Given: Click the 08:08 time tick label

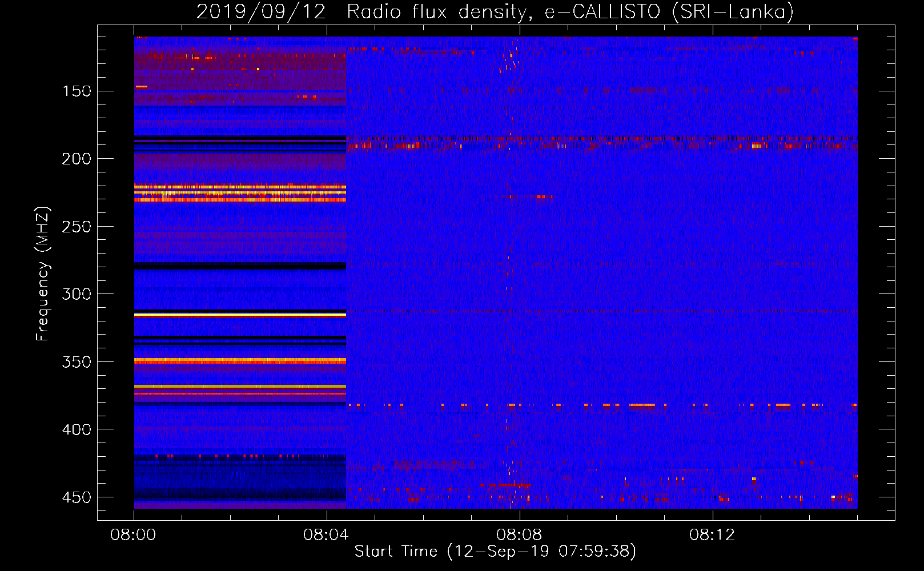Looking at the screenshot, I should tap(520, 535).
